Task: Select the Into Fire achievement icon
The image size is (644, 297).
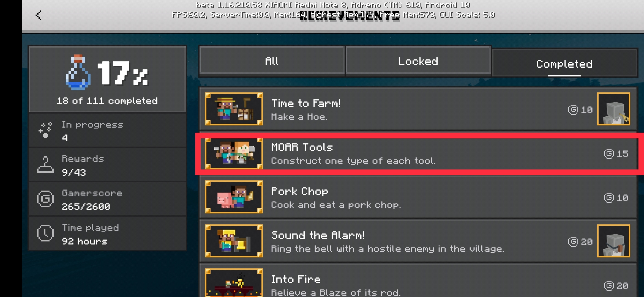Action: (x=234, y=283)
